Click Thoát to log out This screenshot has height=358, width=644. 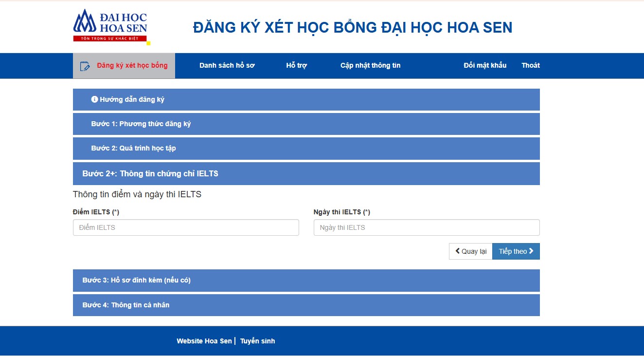pos(530,65)
